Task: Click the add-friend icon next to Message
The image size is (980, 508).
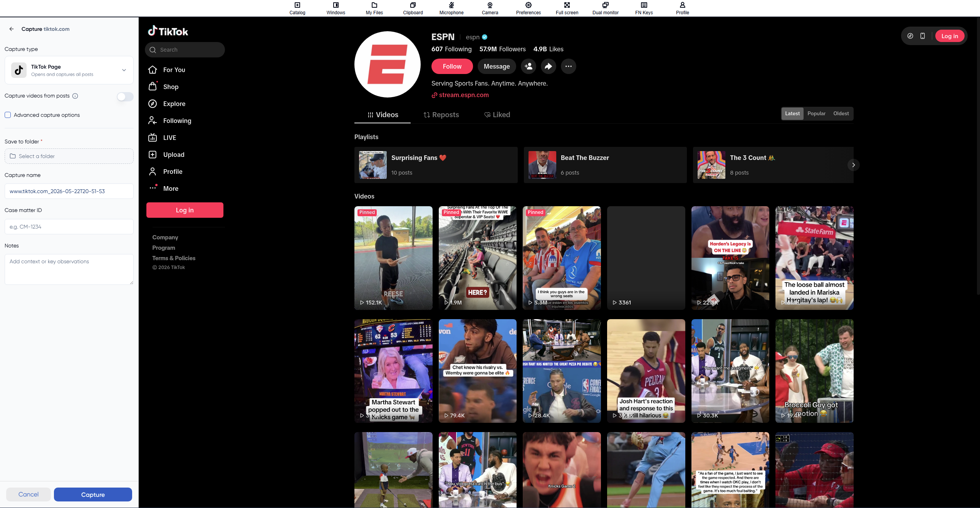Action: pyautogui.click(x=529, y=66)
